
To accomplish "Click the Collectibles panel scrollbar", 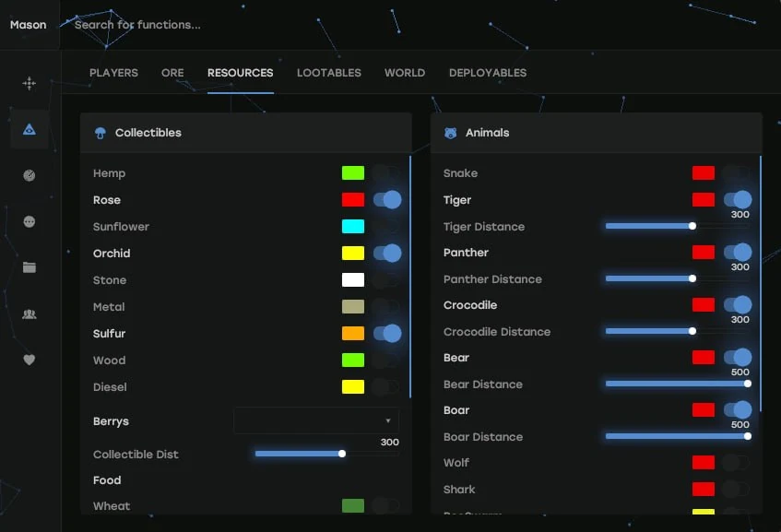I will point(410,277).
